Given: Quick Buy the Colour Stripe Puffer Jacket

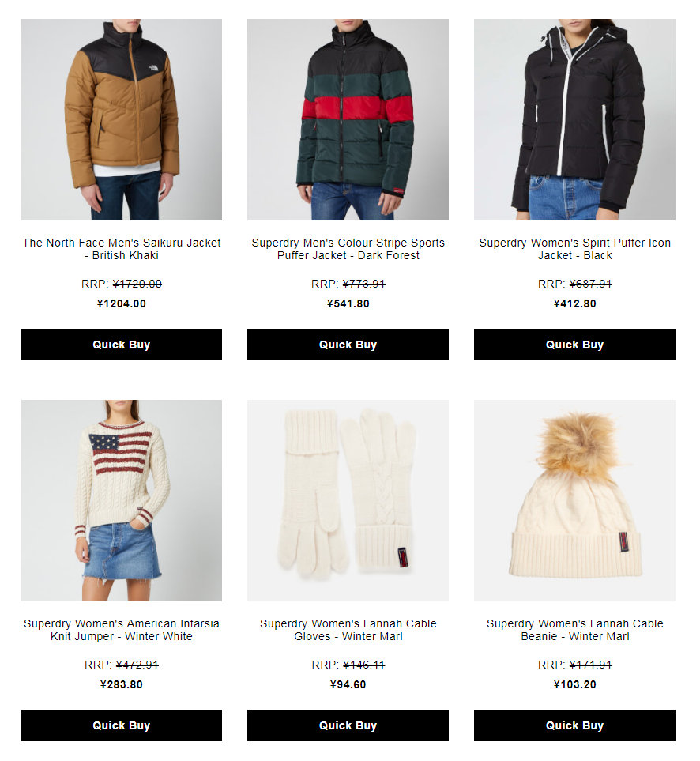Looking at the screenshot, I should coord(348,345).
